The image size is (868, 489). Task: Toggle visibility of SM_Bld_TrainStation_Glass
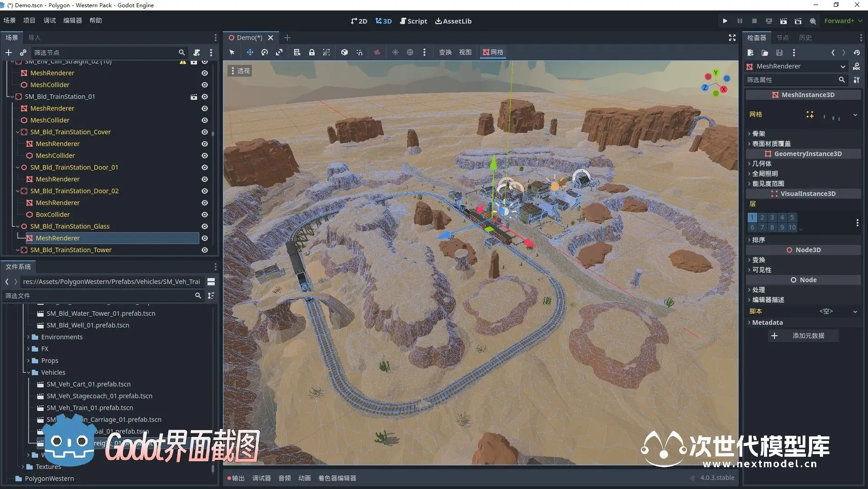click(205, 226)
